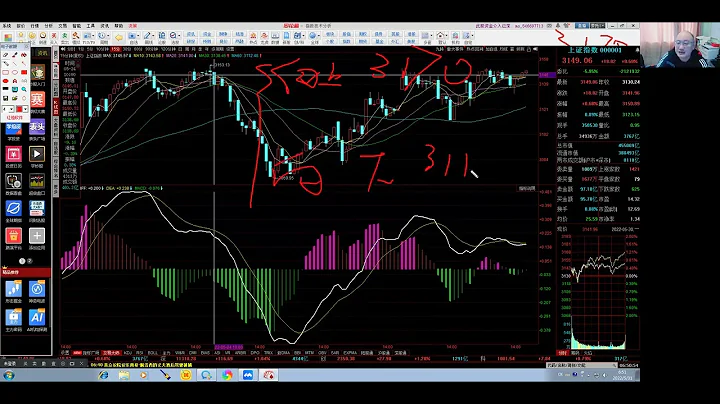This screenshot has height=404, width=720.
Task: Click the 九转 button above chart
Action: coord(439,49)
